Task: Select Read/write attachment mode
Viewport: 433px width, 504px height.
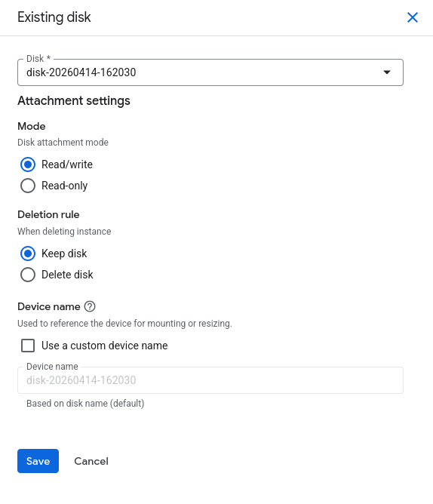Action: [28, 164]
